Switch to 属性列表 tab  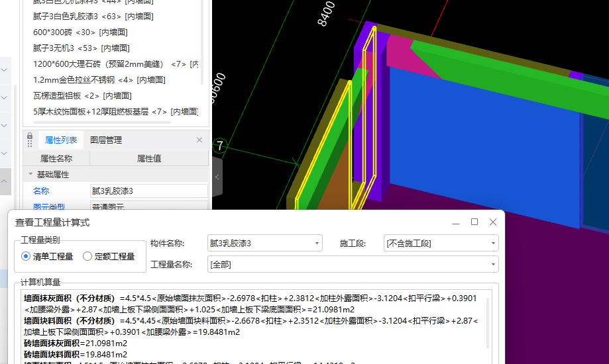click(61, 140)
